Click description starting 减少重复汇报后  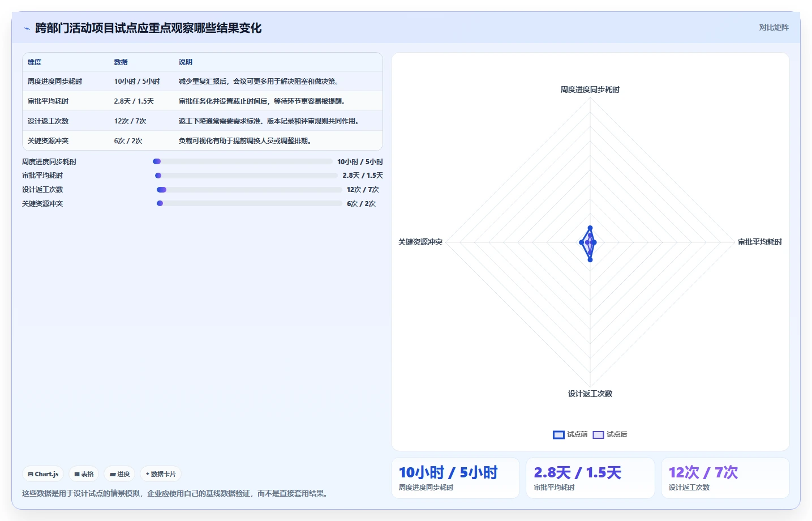[x=259, y=82]
